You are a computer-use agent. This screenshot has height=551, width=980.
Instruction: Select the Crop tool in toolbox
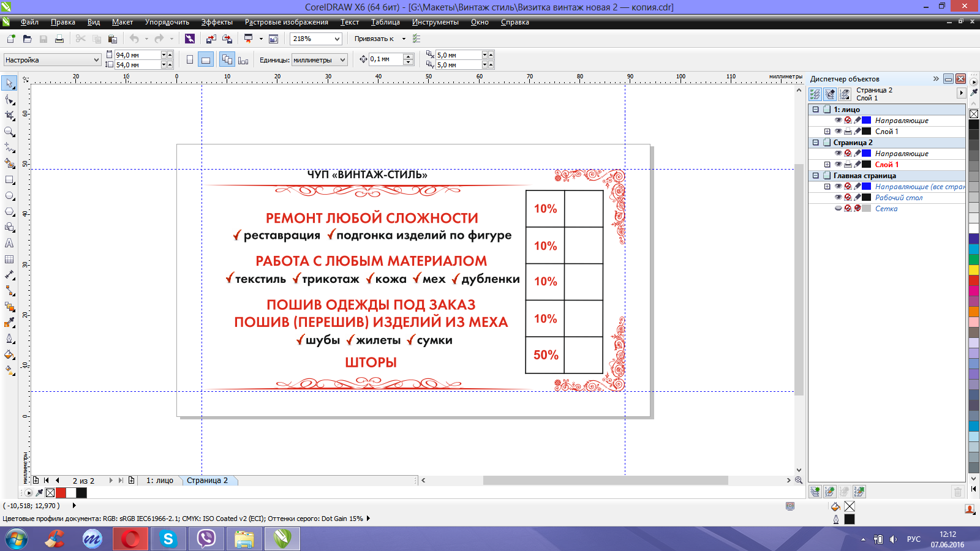(10, 115)
